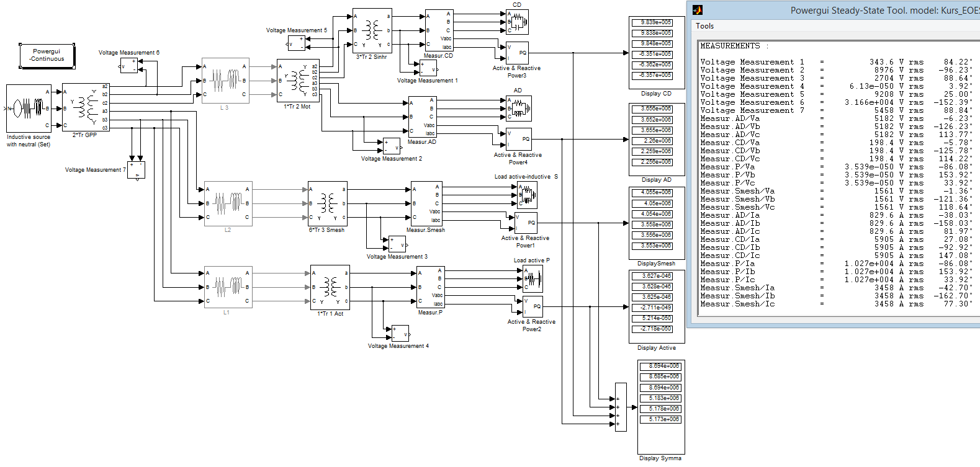
Task: Click the 9.839e+005 value in Display CD
Action: (652, 22)
